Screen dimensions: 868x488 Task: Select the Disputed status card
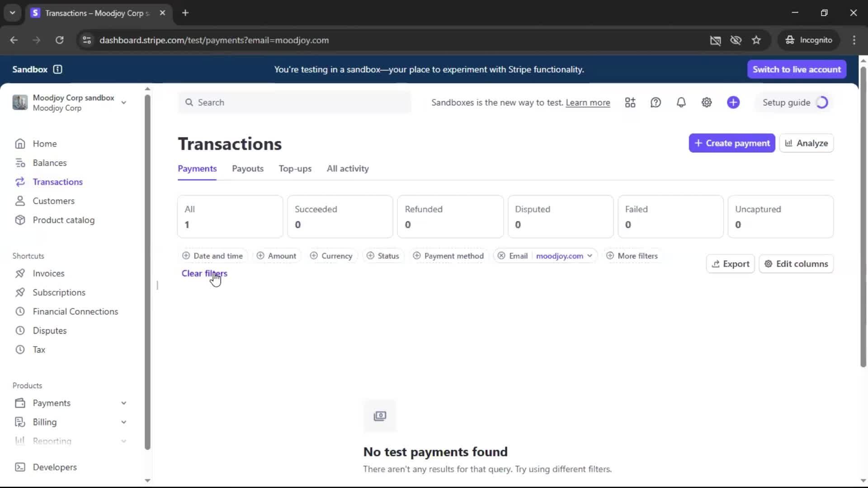pos(561,217)
